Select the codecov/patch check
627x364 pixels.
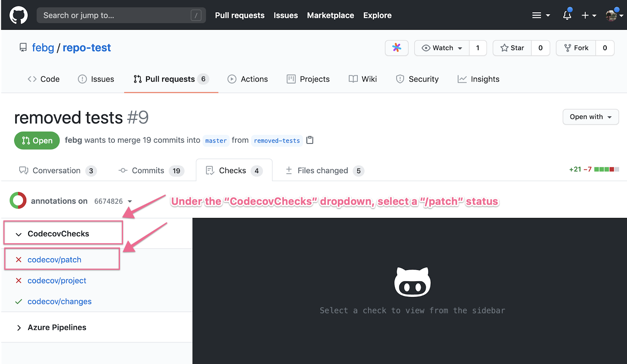pyautogui.click(x=54, y=260)
